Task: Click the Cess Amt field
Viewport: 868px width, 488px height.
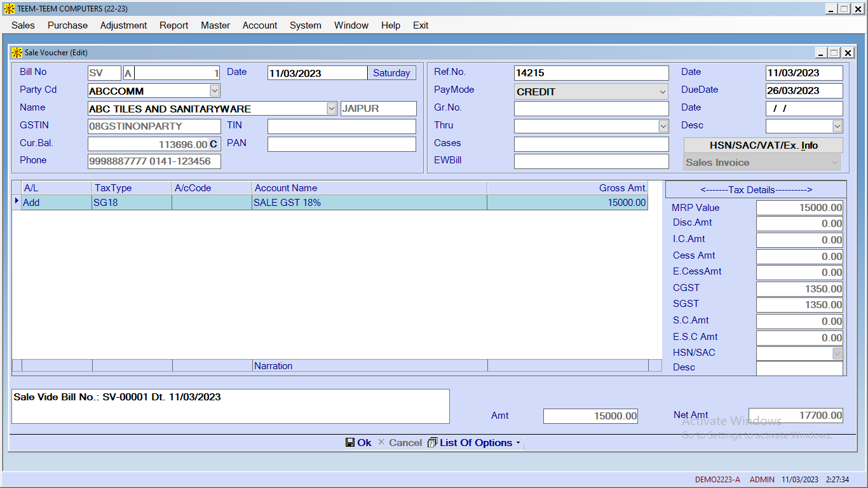Action: pyautogui.click(x=800, y=257)
